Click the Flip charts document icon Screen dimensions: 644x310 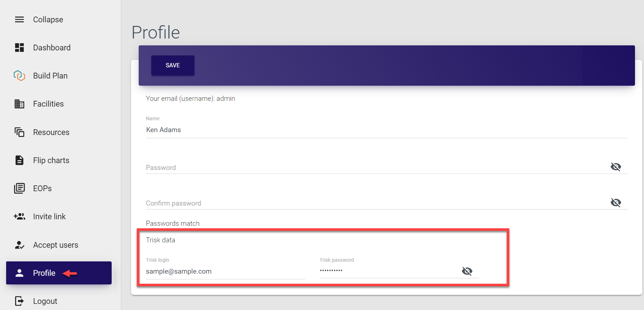(19, 160)
